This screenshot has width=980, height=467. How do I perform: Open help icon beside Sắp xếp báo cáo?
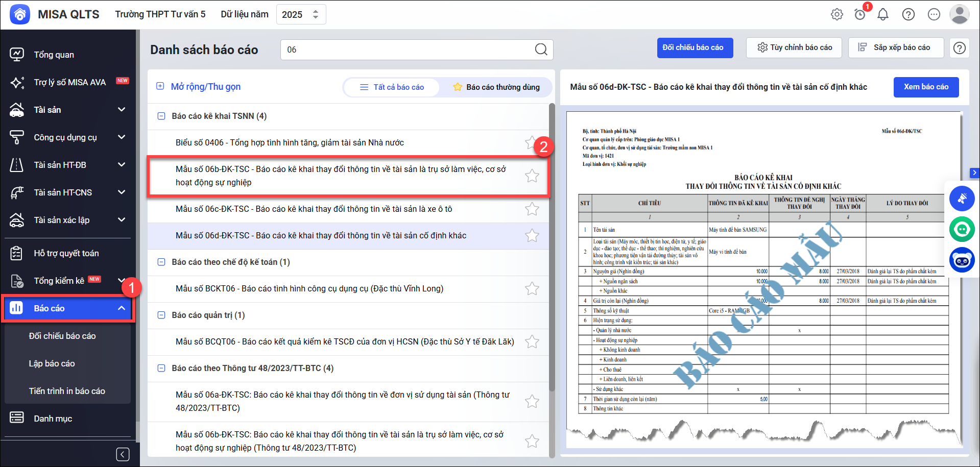(960, 48)
